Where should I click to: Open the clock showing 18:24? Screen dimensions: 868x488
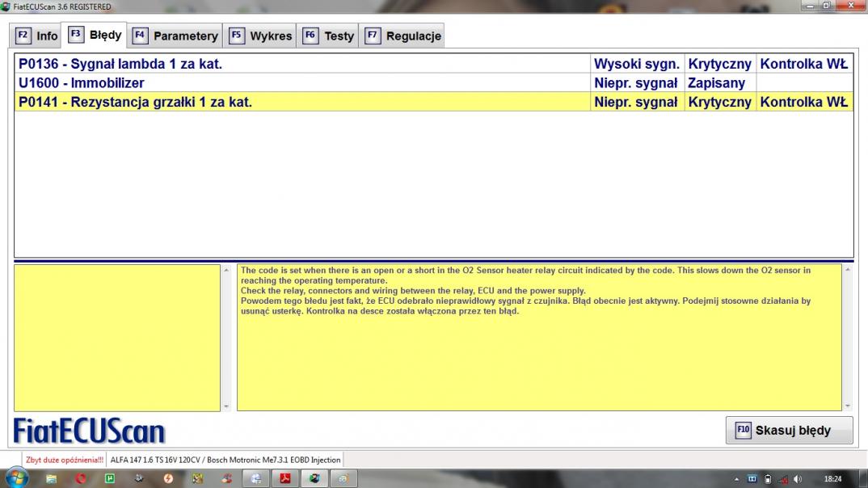832,479
